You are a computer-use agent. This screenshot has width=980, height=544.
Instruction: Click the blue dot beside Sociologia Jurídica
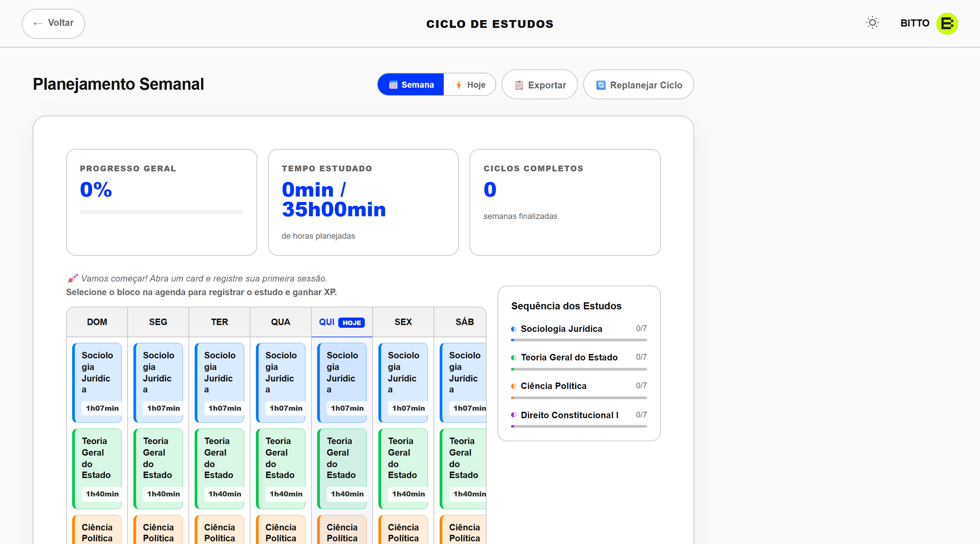click(513, 329)
